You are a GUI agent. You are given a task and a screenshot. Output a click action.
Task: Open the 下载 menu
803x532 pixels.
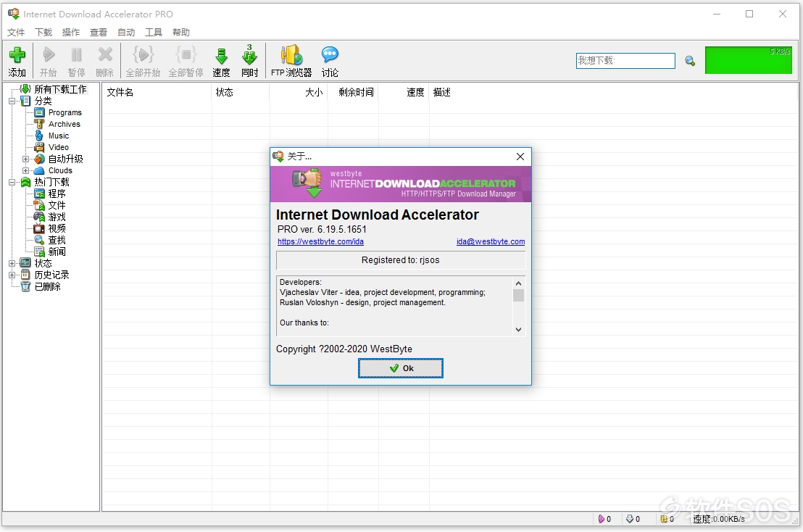[43, 33]
